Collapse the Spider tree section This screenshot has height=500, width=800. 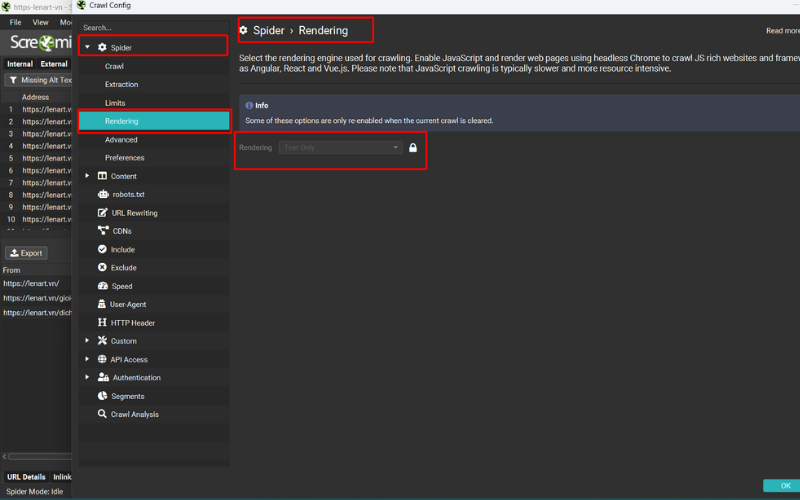coord(88,47)
